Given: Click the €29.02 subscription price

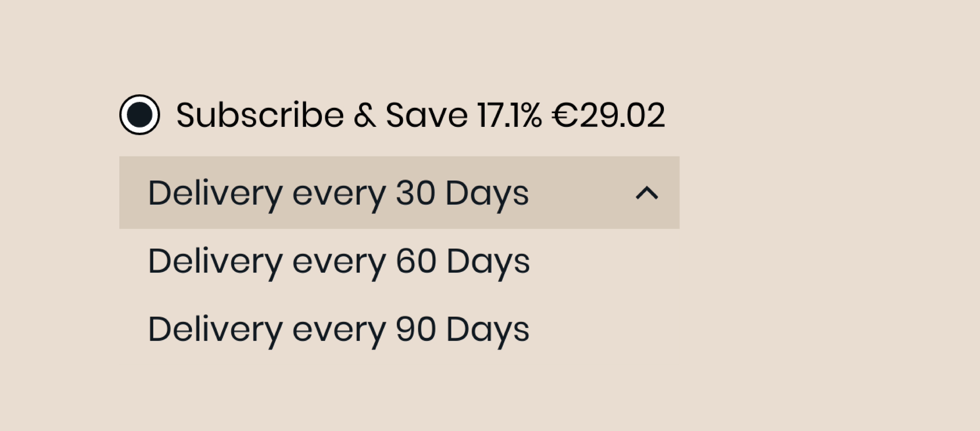Looking at the screenshot, I should [608, 115].
